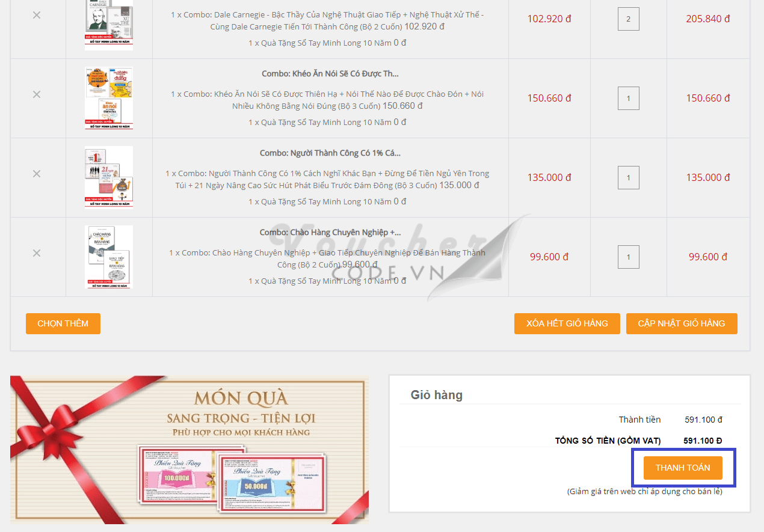Open the Combo: Khéo Ăn Nói title link
The image size is (764, 532).
[x=330, y=74]
